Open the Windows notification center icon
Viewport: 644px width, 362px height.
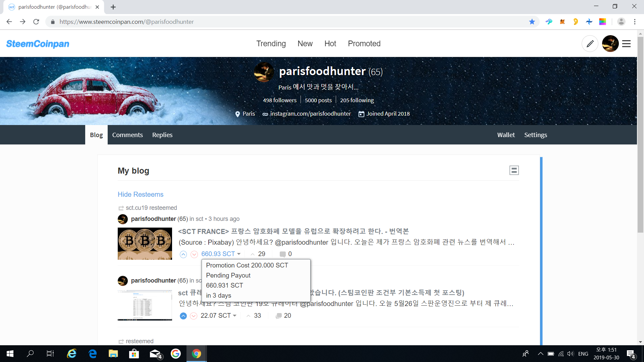pyautogui.click(x=631, y=354)
